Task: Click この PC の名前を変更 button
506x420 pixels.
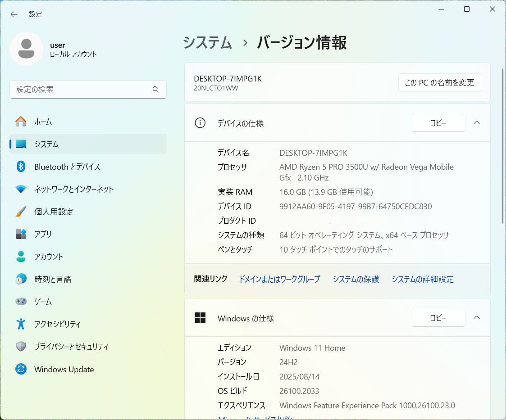Action: tap(439, 82)
